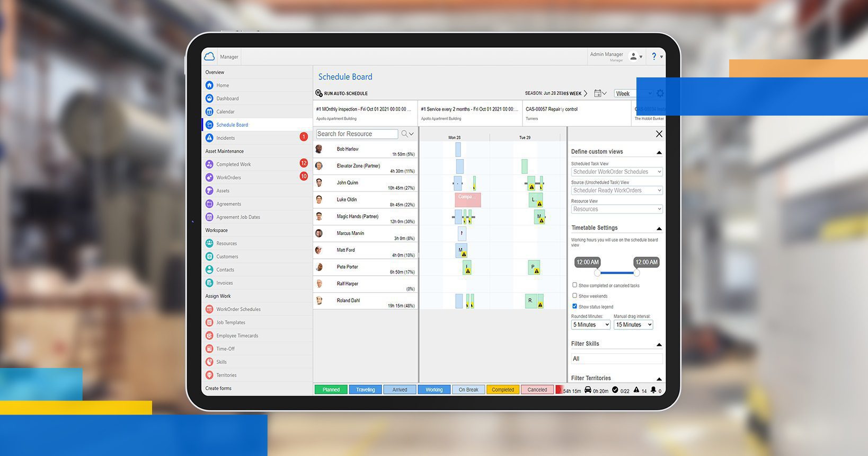The width and height of the screenshot is (868, 456).
Task: Click the Incidents sidebar icon
Action: point(209,138)
